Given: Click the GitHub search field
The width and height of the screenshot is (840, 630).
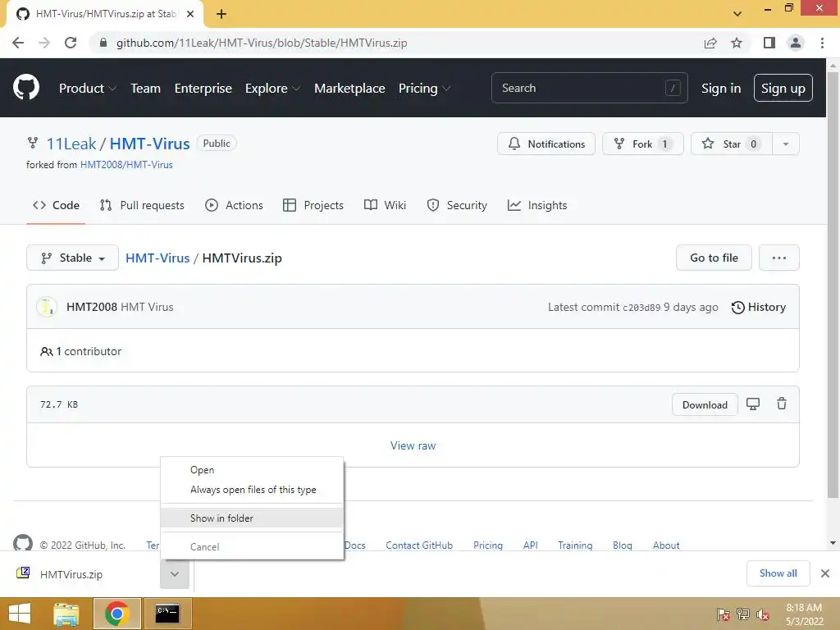Looking at the screenshot, I should 589,88.
